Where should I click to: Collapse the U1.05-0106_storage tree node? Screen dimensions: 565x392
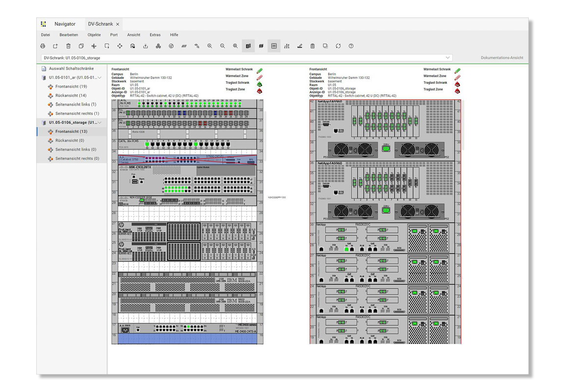point(100,122)
